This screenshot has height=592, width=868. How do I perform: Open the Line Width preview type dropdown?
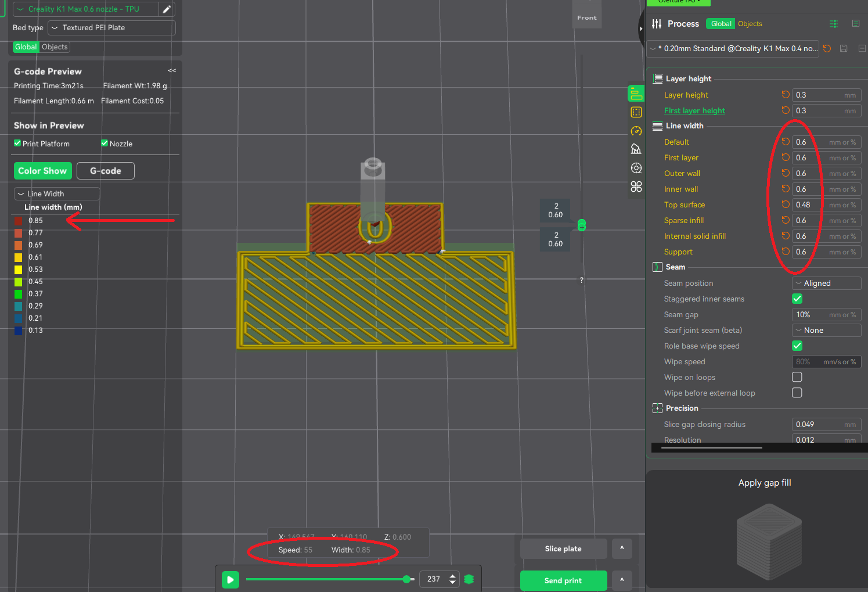coord(57,193)
